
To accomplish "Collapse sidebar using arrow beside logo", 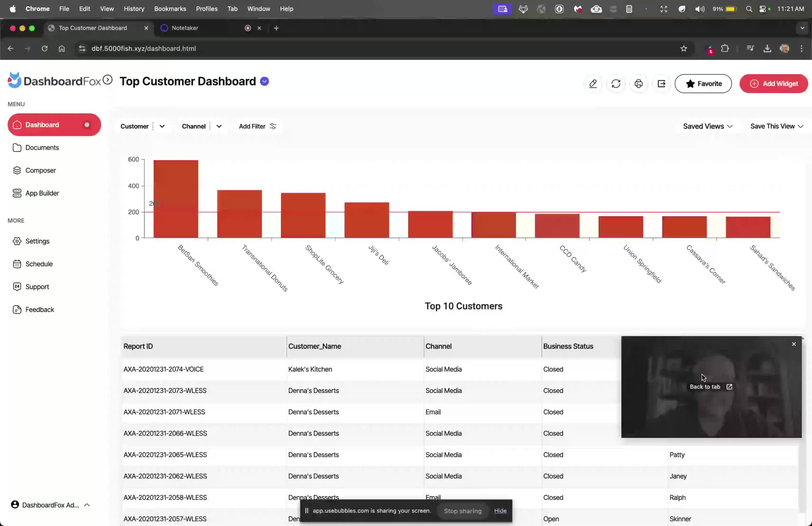I will pos(108,80).
